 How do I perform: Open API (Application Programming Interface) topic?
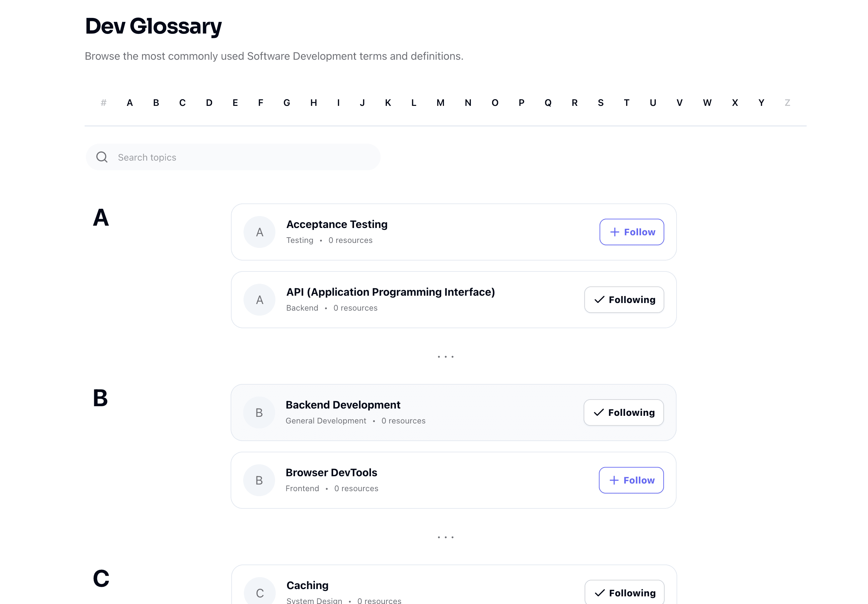tap(390, 292)
